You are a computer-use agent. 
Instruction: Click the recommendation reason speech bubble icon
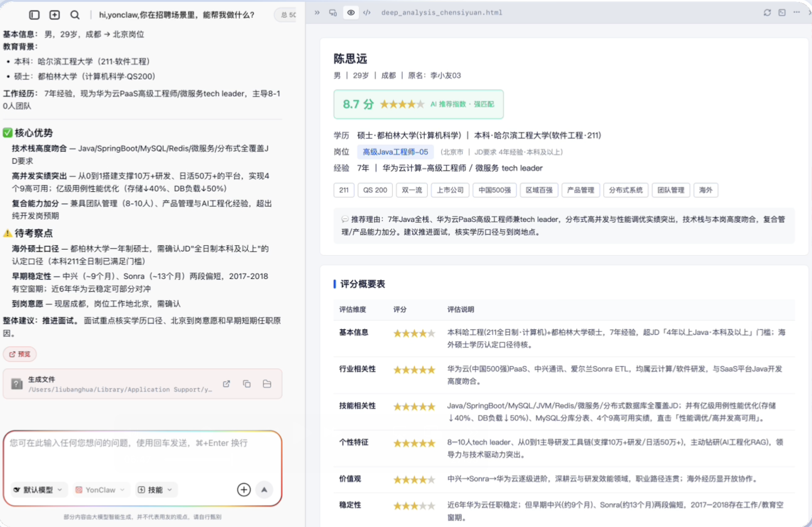pos(345,219)
